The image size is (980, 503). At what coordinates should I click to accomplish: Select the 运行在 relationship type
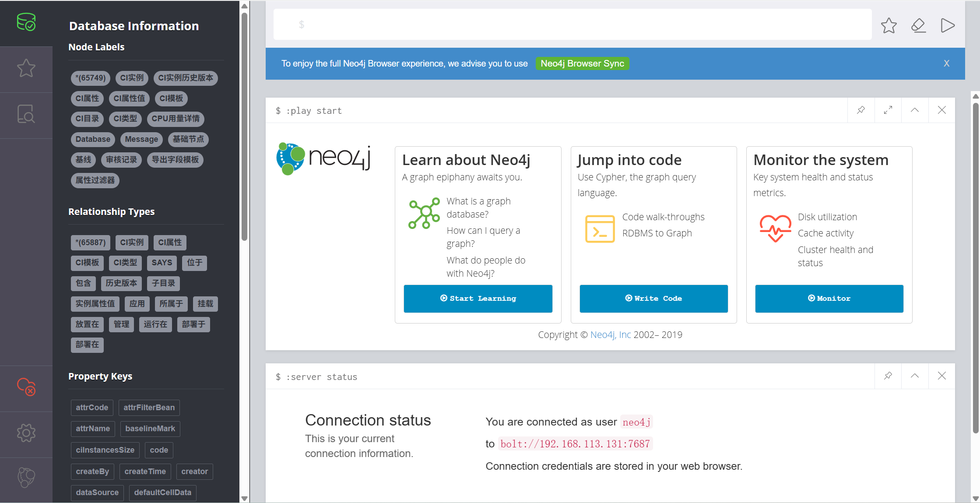[155, 324]
